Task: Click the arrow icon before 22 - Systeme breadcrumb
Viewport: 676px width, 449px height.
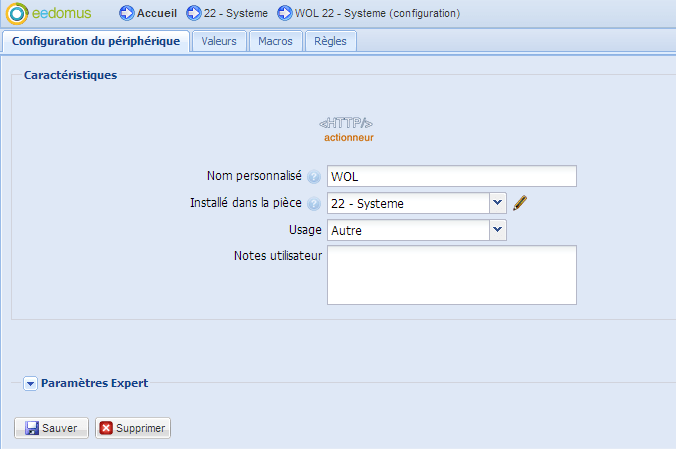Action: [194, 13]
